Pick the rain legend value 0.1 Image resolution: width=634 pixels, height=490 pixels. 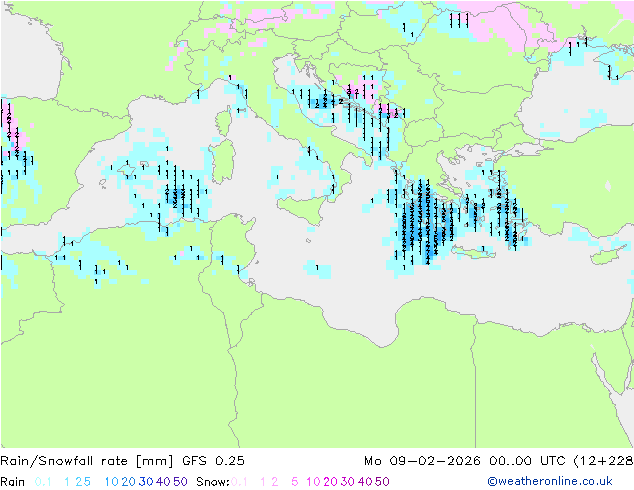(43, 482)
